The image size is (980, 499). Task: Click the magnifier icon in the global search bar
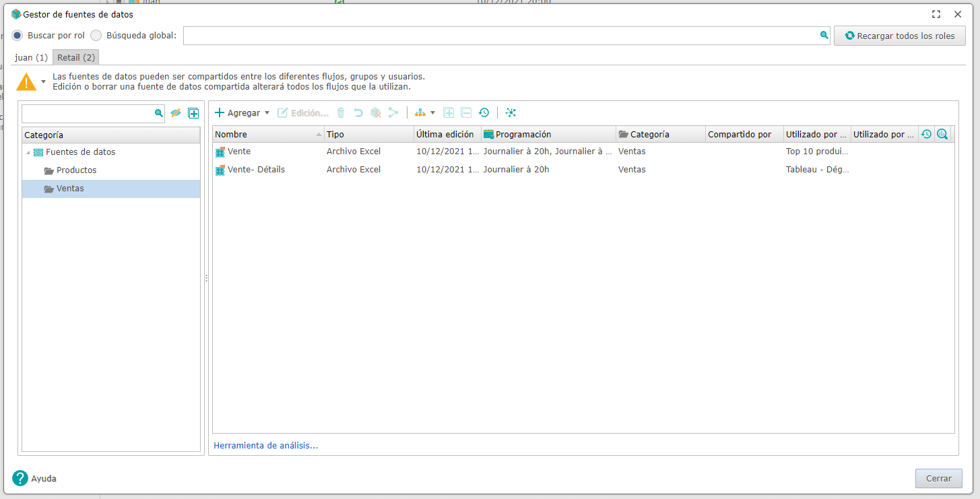point(824,36)
